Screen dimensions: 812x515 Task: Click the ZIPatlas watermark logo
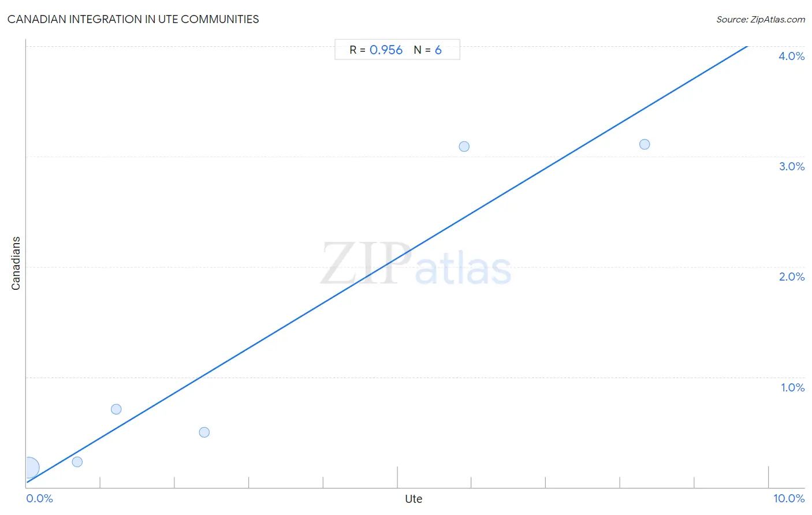pos(416,264)
